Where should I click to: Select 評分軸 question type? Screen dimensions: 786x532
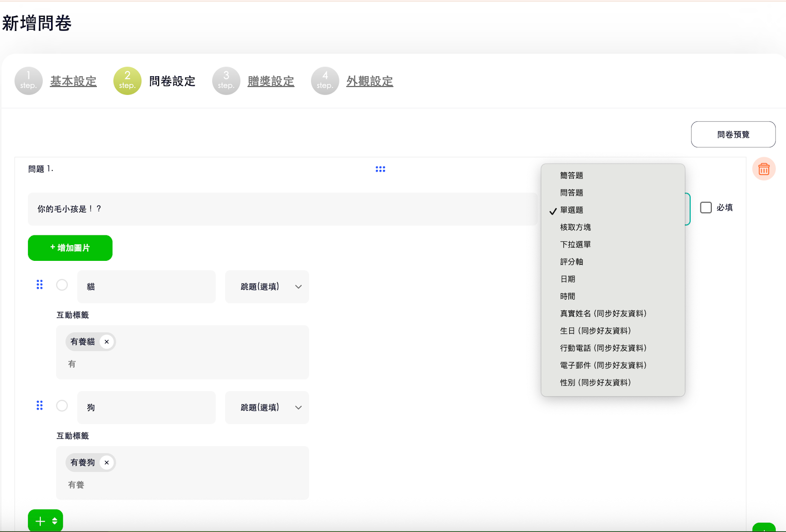tap(571, 262)
